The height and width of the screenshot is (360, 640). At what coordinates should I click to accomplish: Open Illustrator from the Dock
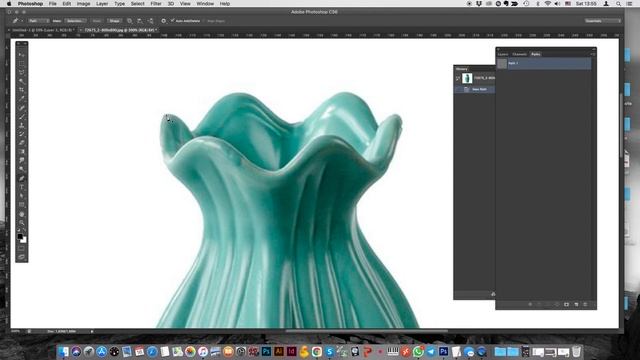(x=279, y=351)
